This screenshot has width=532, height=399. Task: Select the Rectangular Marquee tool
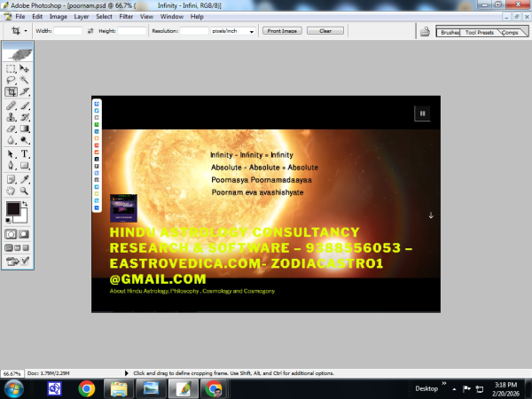click(x=11, y=68)
